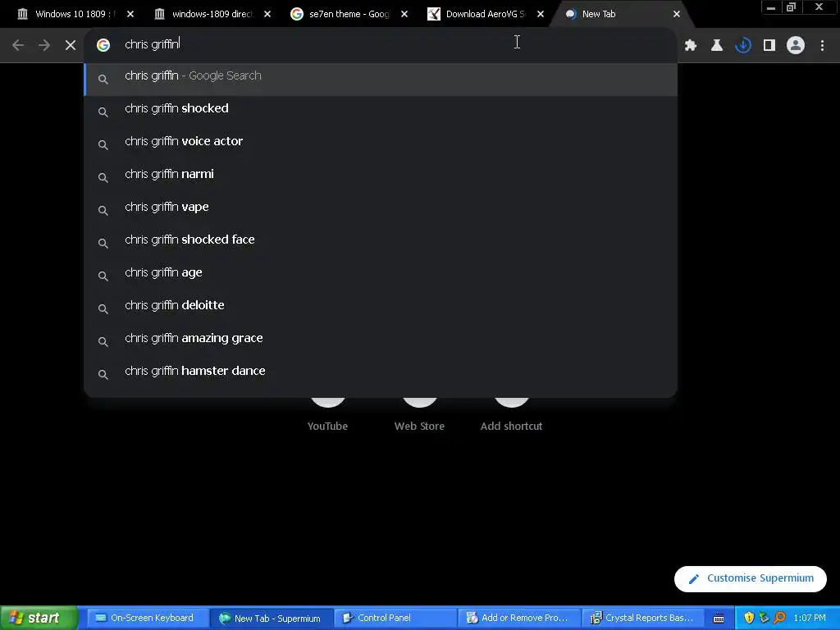Click the stop loading X button
The width and height of the screenshot is (840, 630).
click(71, 46)
